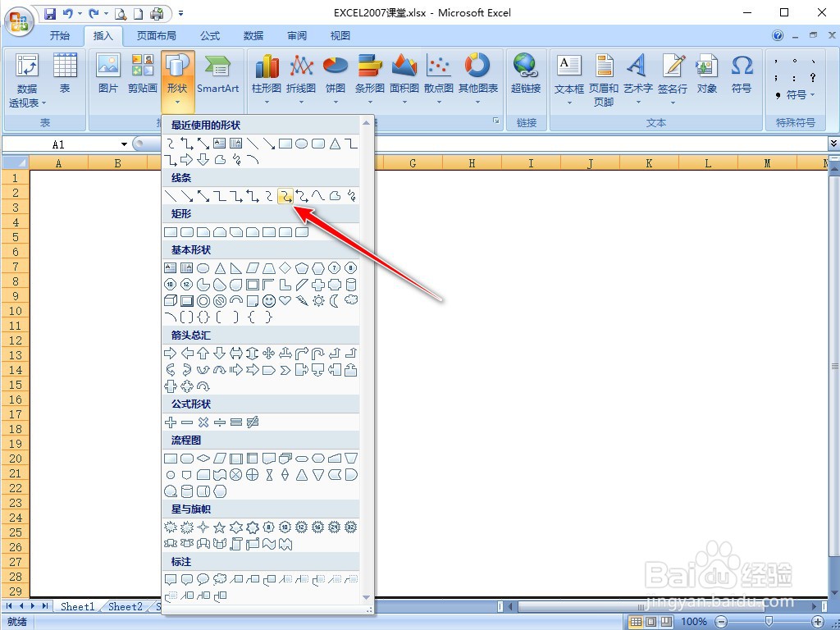Pick the cloud callout in 标注
Viewport: 840px width, 630px height.
pos(220,579)
